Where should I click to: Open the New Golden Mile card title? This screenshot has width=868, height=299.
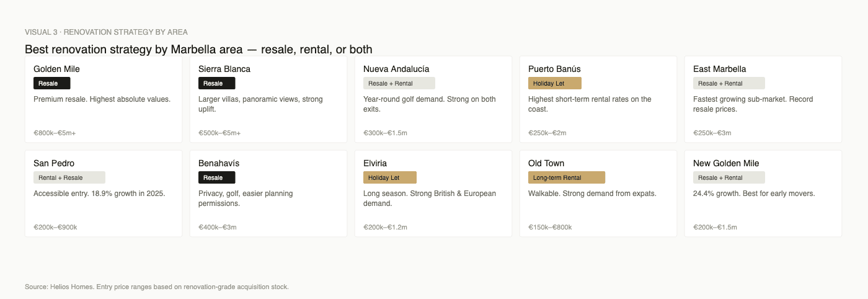726,163
